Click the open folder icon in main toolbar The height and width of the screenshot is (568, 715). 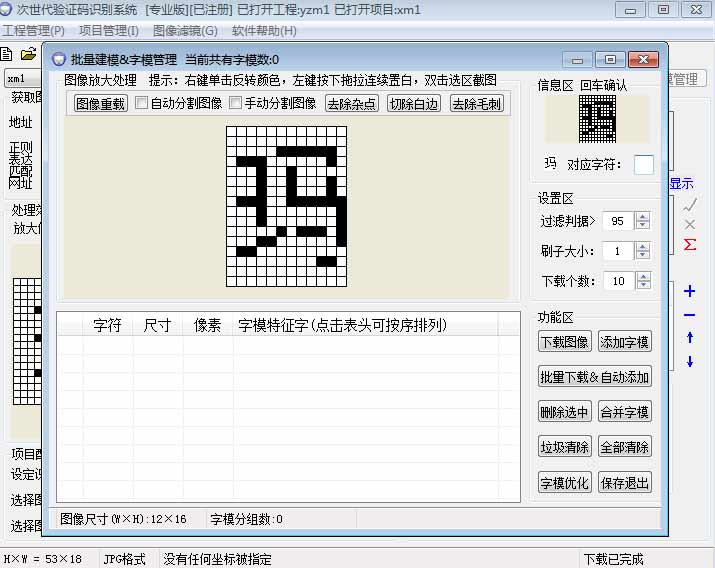[x=28, y=53]
